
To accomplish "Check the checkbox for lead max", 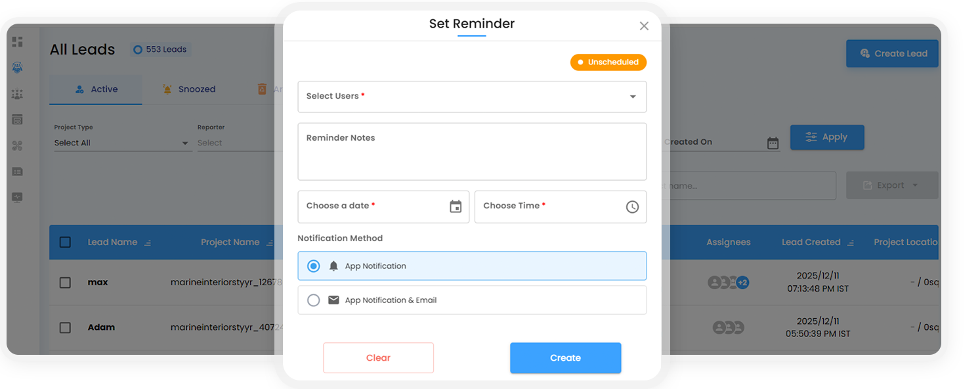I will (65, 283).
